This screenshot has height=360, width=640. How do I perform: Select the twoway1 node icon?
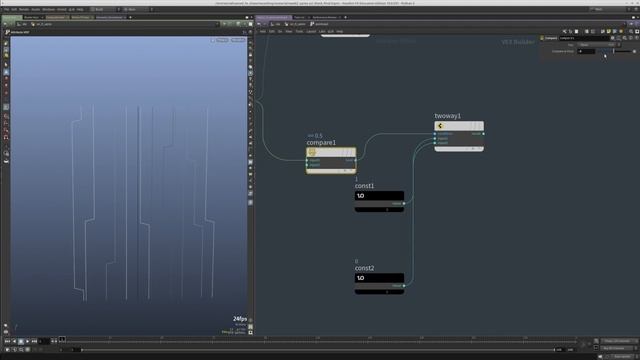tap(440, 126)
